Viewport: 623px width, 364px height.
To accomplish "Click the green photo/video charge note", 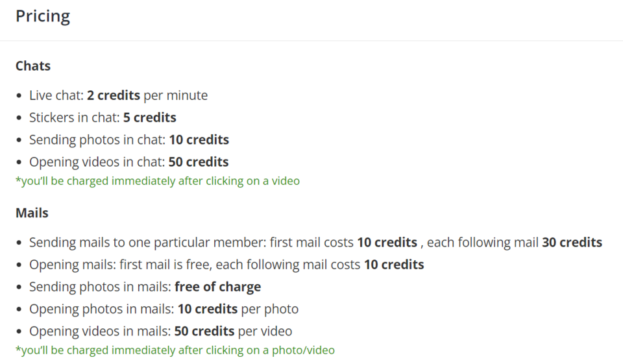I will point(175,350).
